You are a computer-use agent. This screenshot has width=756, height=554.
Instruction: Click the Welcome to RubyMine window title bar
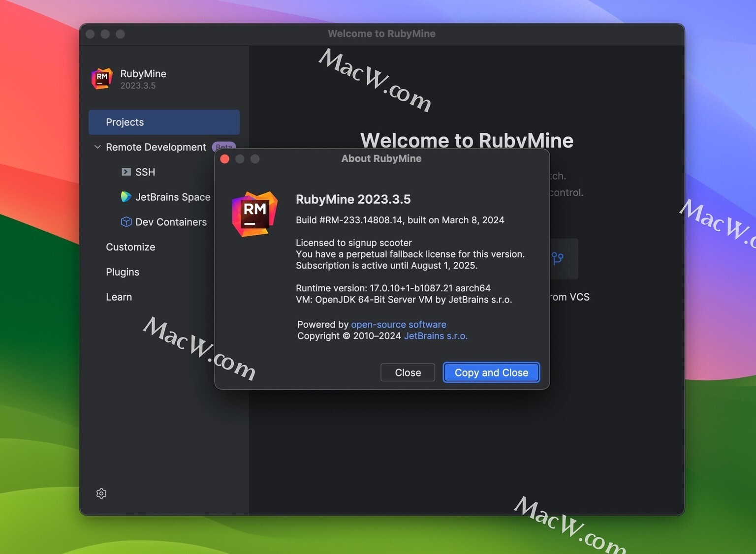tap(382, 34)
